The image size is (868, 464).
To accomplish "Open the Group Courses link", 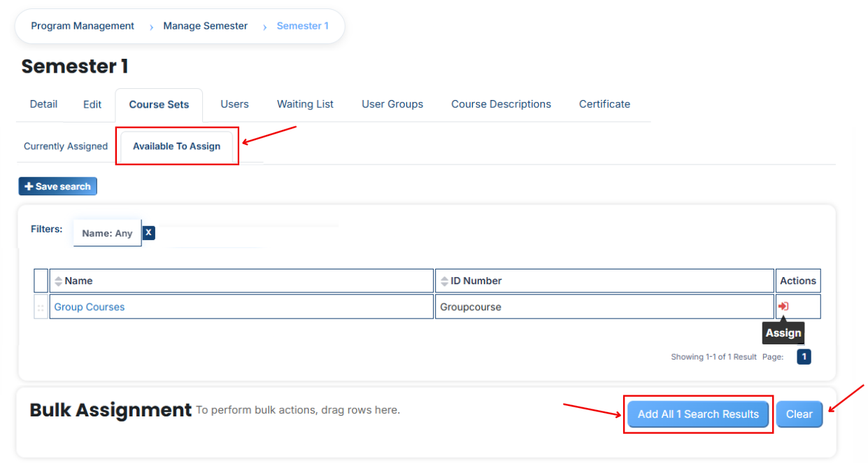I will click(x=90, y=307).
